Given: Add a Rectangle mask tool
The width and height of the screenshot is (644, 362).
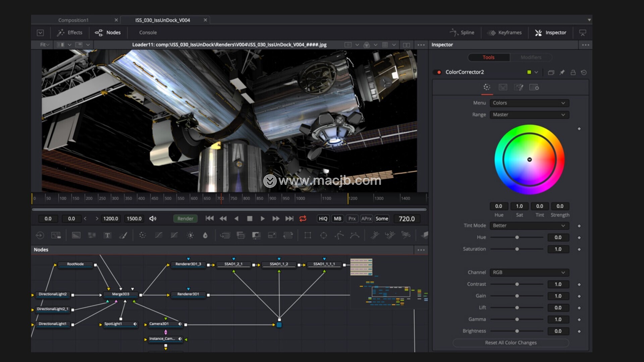Looking at the screenshot, I should pos(308,235).
